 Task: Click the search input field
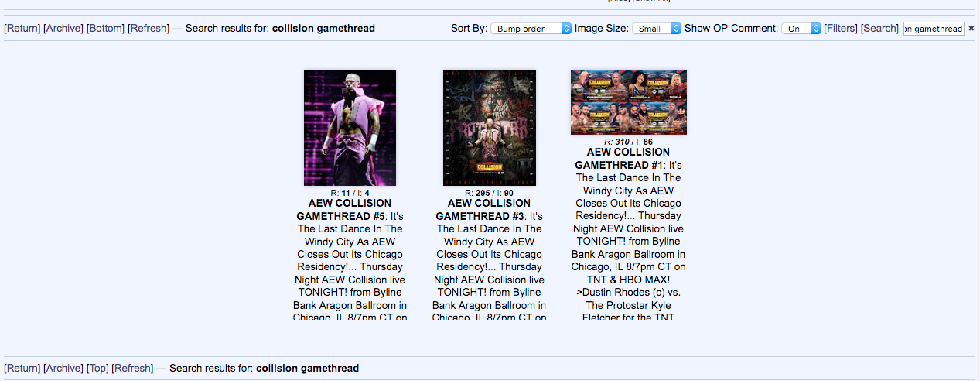pyautogui.click(x=934, y=29)
